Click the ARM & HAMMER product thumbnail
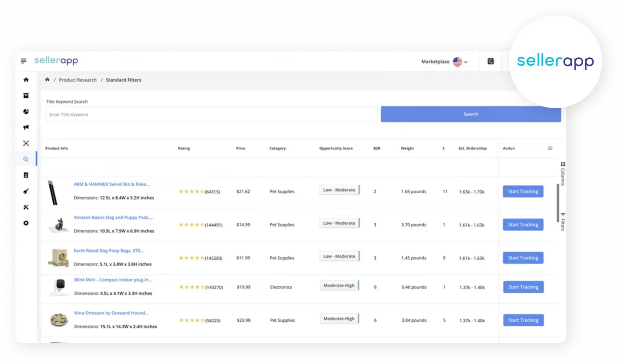The width and height of the screenshot is (623, 364). coord(53,192)
